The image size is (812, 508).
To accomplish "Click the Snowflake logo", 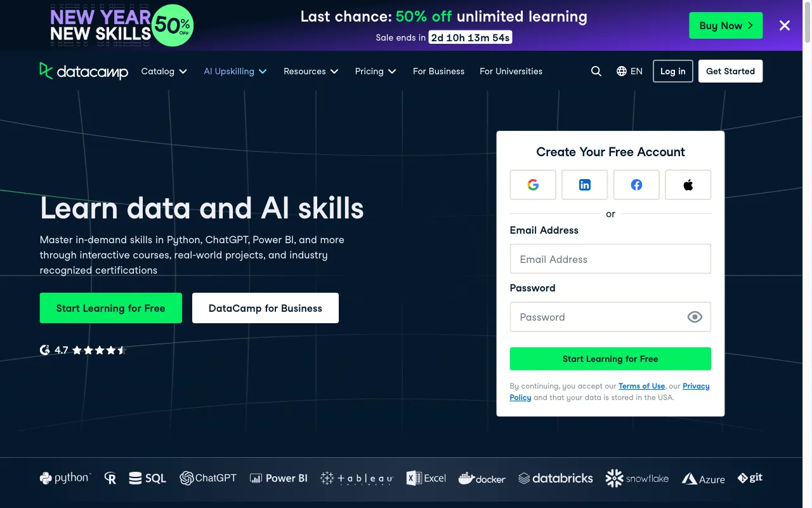I will click(637, 478).
